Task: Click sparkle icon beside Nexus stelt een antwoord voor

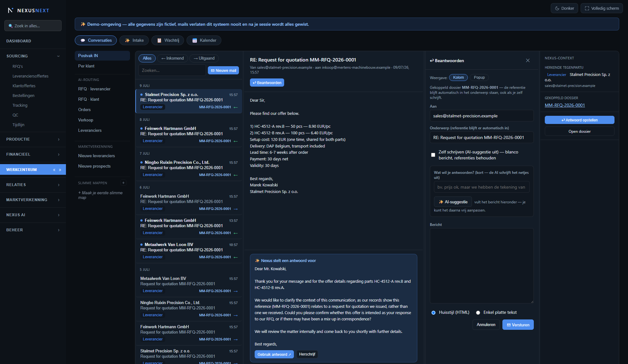Action: pyautogui.click(x=257, y=261)
